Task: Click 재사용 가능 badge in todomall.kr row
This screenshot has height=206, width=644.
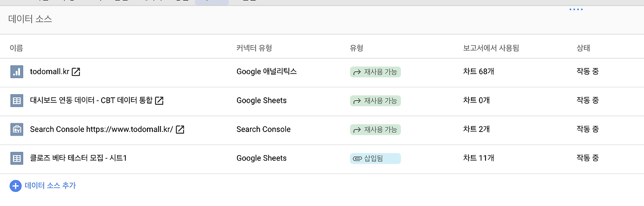Action: pos(375,72)
